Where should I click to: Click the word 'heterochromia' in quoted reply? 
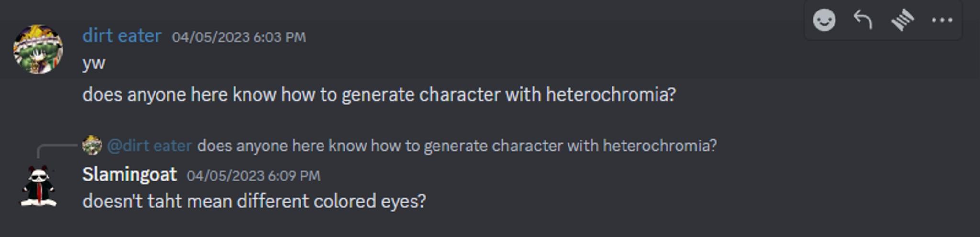click(x=660, y=146)
